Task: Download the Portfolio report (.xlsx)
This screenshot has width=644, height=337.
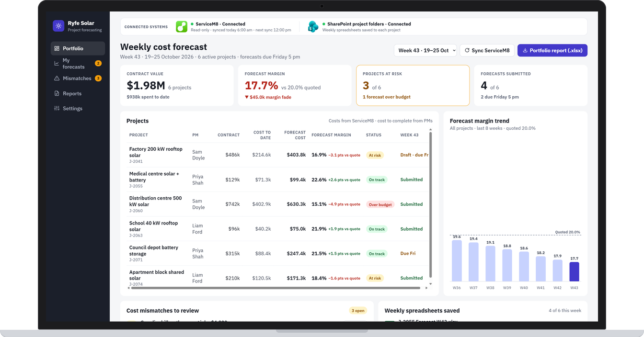Action: pyautogui.click(x=552, y=50)
